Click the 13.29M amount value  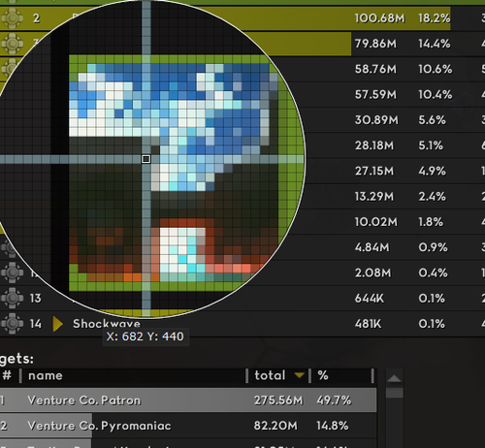tap(374, 197)
